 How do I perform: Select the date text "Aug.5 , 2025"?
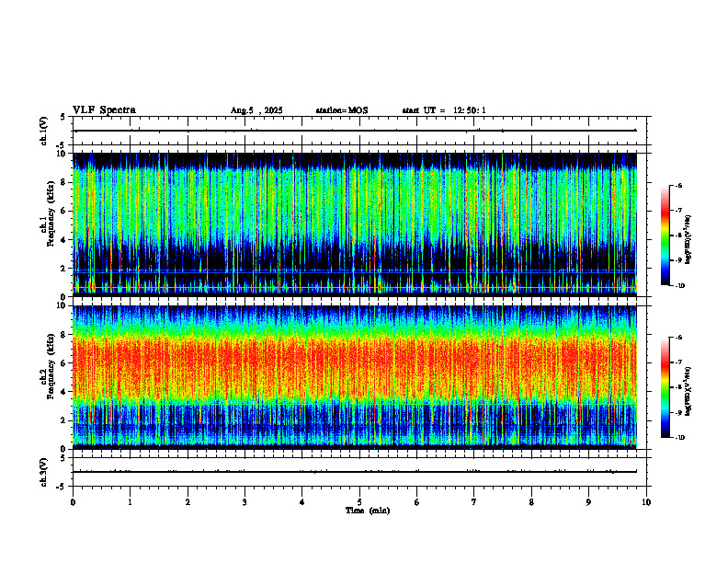[x=256, y=110]
